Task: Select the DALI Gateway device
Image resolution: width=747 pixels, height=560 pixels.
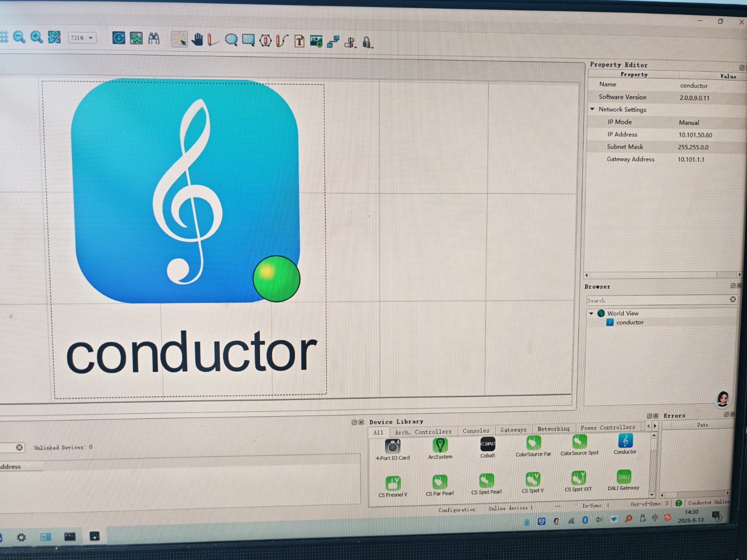Action: (623, 480)
